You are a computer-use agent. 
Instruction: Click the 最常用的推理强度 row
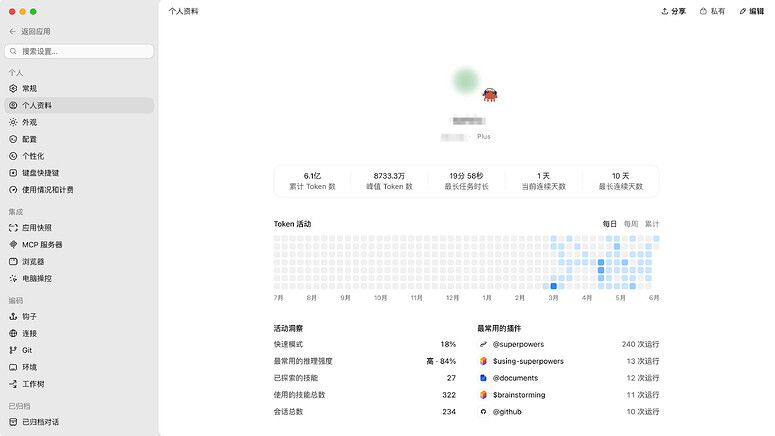(x=365, y=361)
